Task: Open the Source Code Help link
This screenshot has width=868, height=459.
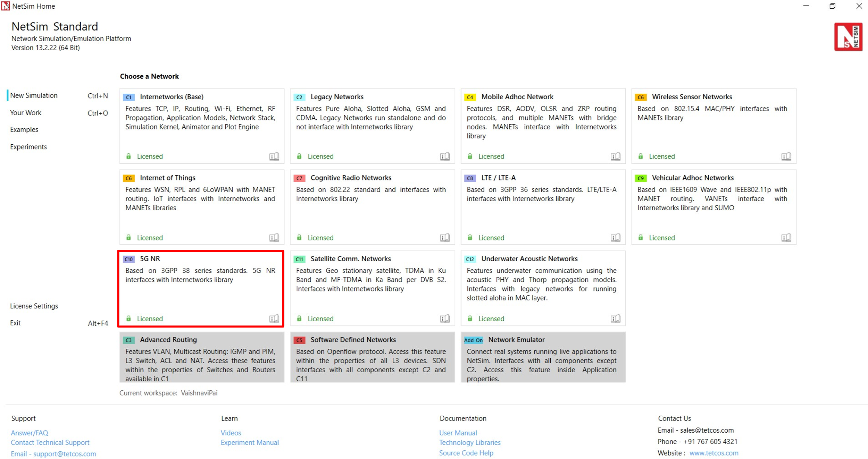Action: [466, 453]
